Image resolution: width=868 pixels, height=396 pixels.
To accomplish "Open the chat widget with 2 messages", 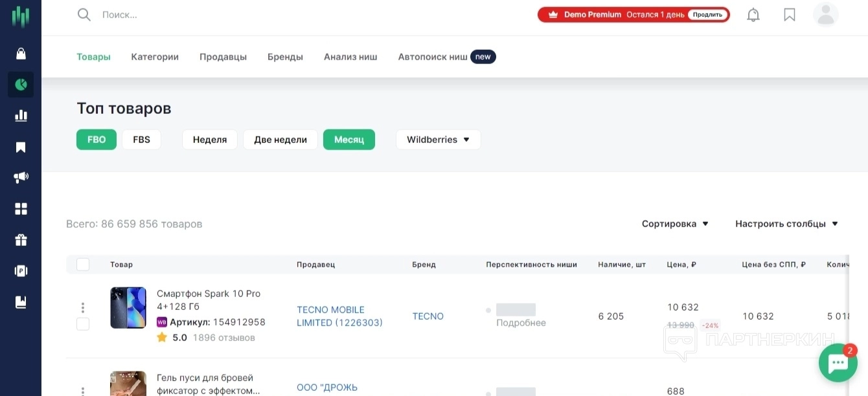I will coord(838,363).
